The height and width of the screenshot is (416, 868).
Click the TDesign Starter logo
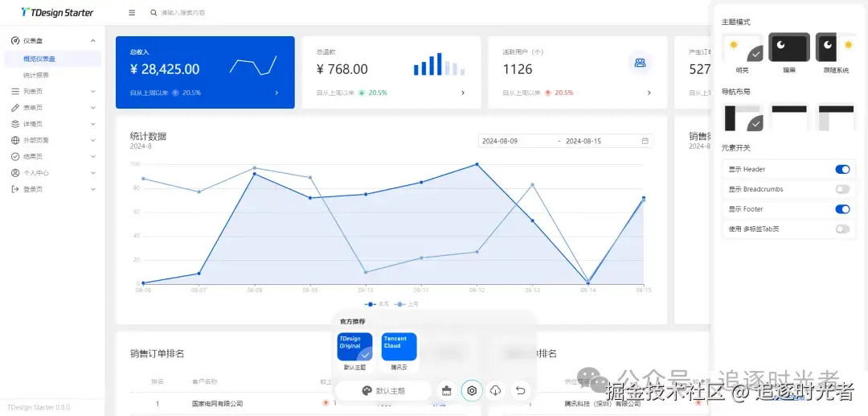tap(58, 12)
